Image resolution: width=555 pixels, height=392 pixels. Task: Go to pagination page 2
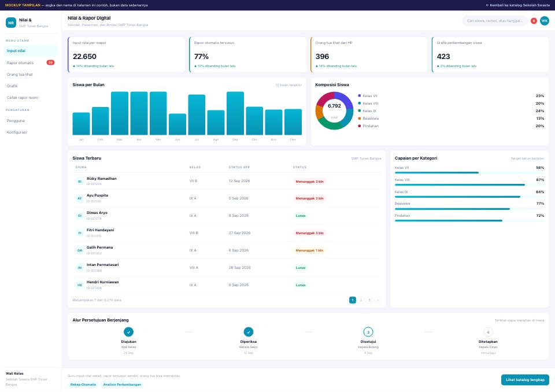click(361, 300)
